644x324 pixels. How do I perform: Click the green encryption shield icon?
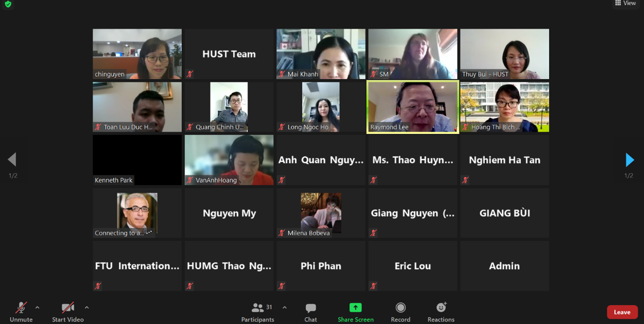[8, 4]
